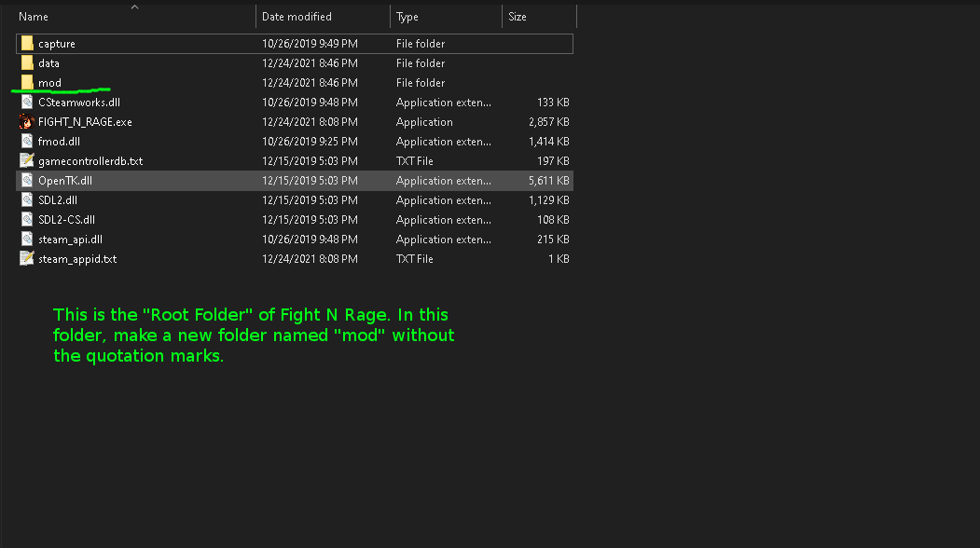The image size is (980, 548).
Task: Sort by the Date modified column header
Action: (x=297, y=17)
